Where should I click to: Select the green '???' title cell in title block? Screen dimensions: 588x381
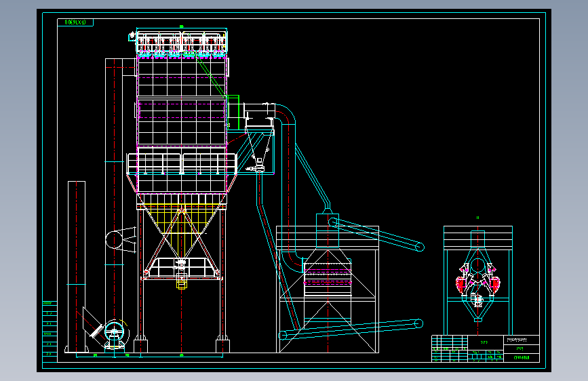click(x=485, y=342)
